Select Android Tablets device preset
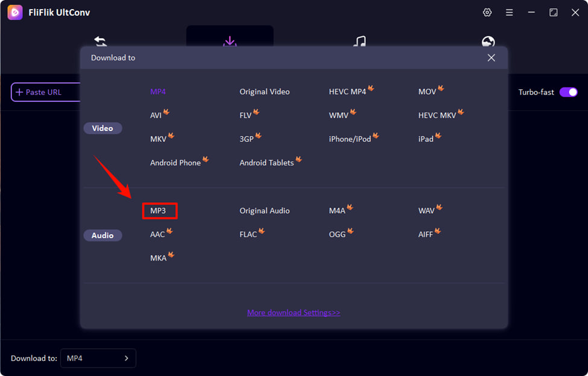 266,163
